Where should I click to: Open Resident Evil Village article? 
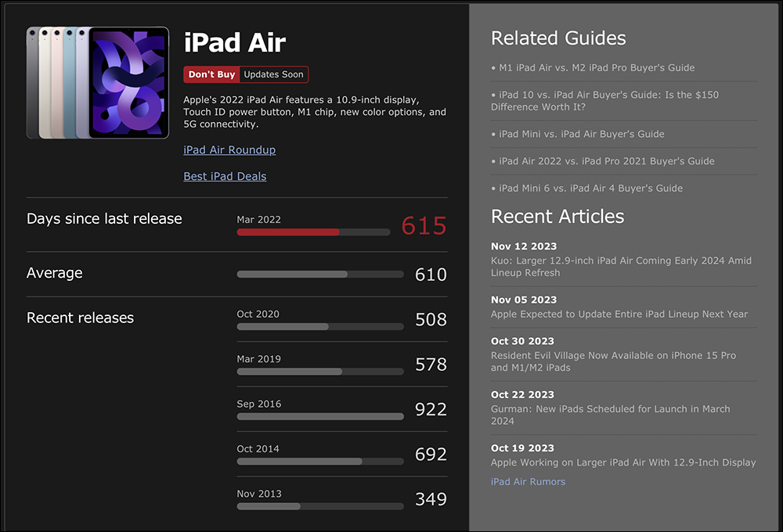coord(613,361)
